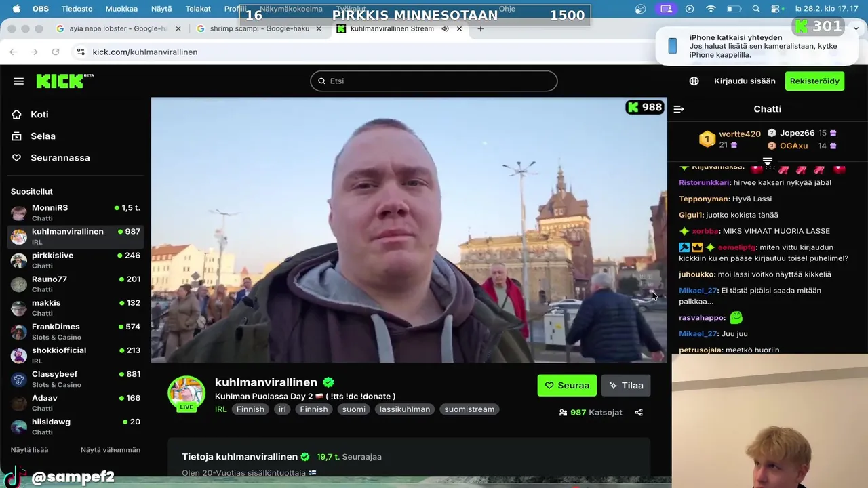Open a new browser tab

pos(481,28)
